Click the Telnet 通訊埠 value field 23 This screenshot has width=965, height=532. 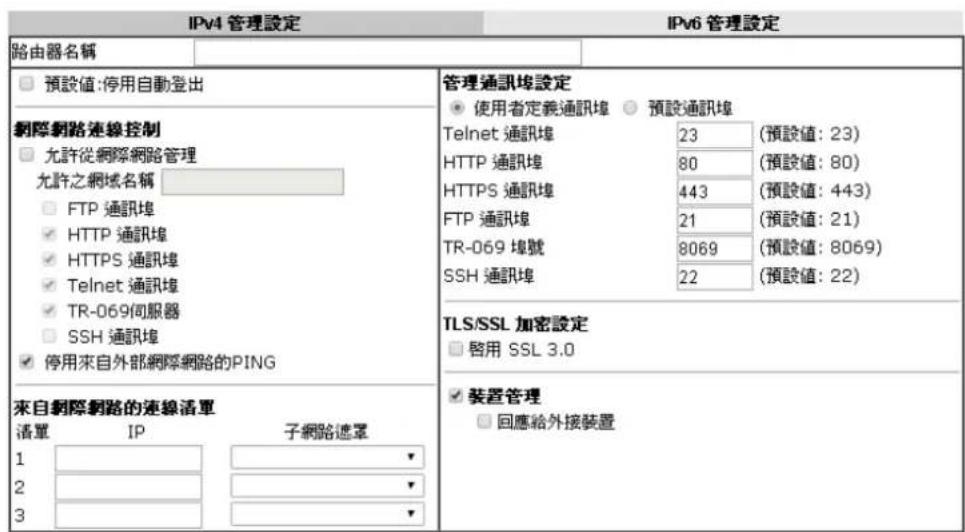(x=715, y=135)
